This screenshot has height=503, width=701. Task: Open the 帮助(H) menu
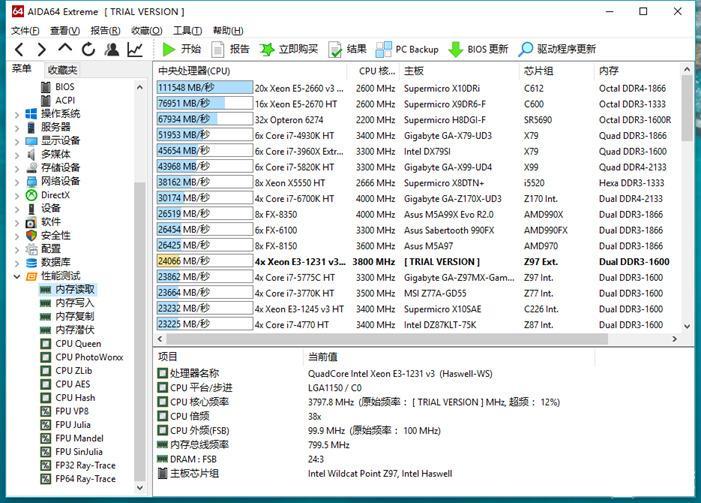[228, 30]
